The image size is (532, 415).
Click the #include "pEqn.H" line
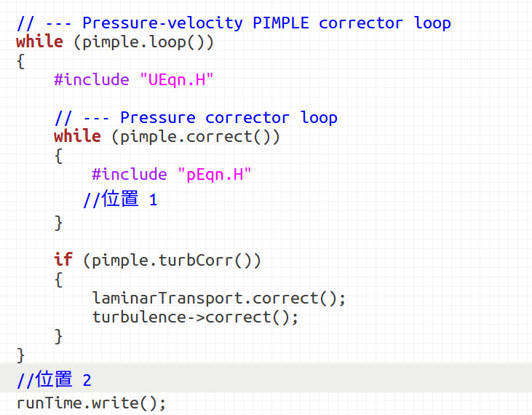click(172, 175)
